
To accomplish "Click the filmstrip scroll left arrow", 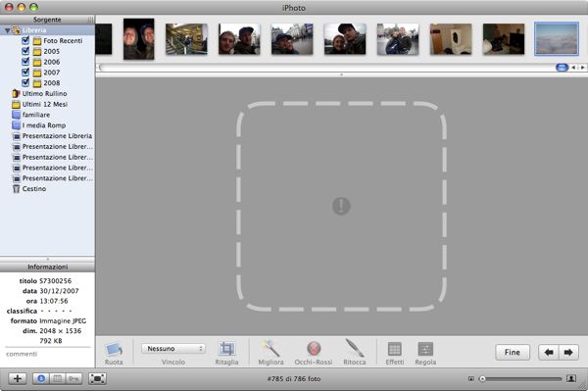I will click(573, 68).
